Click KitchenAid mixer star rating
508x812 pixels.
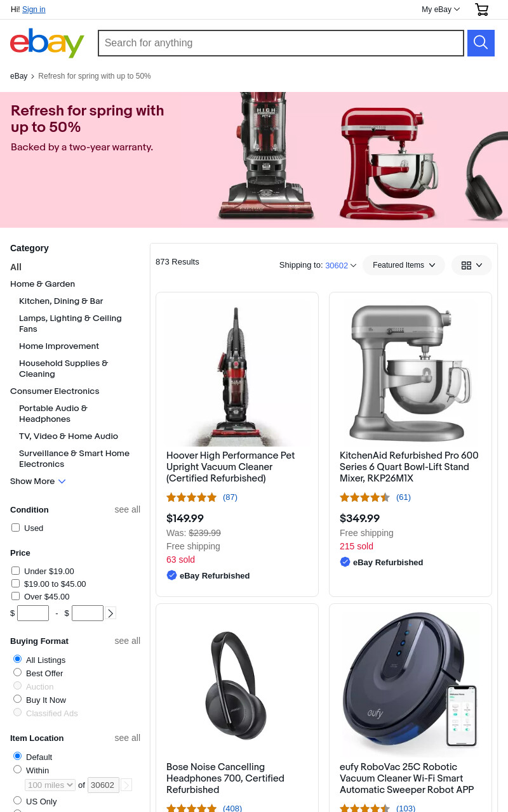pos(364,497)
